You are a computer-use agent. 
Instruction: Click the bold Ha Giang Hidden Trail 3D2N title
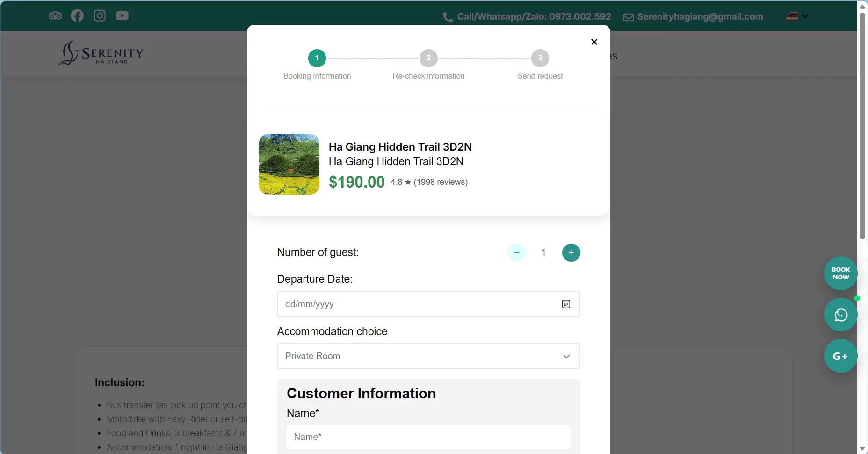tap(400, 147)
